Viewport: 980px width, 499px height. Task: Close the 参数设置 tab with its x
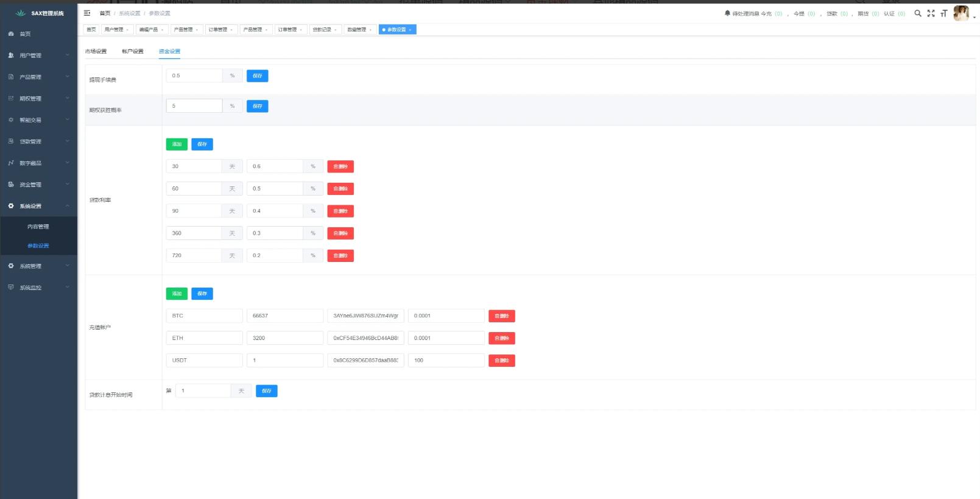[411, 30]
